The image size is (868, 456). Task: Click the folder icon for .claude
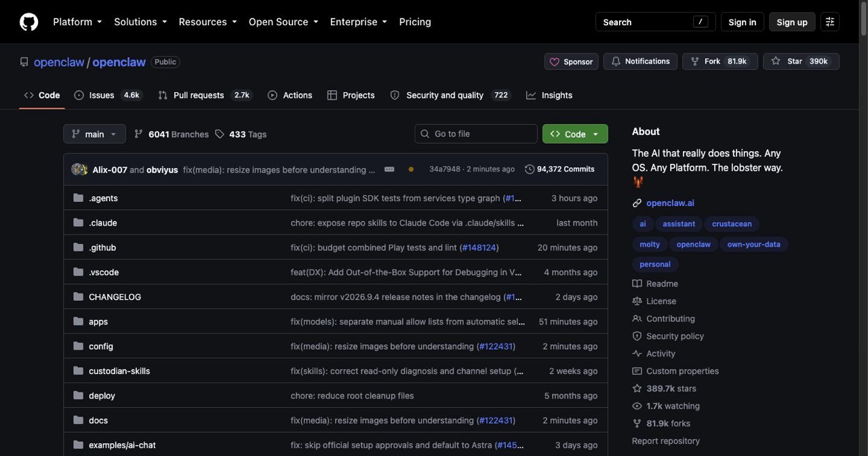78,222
